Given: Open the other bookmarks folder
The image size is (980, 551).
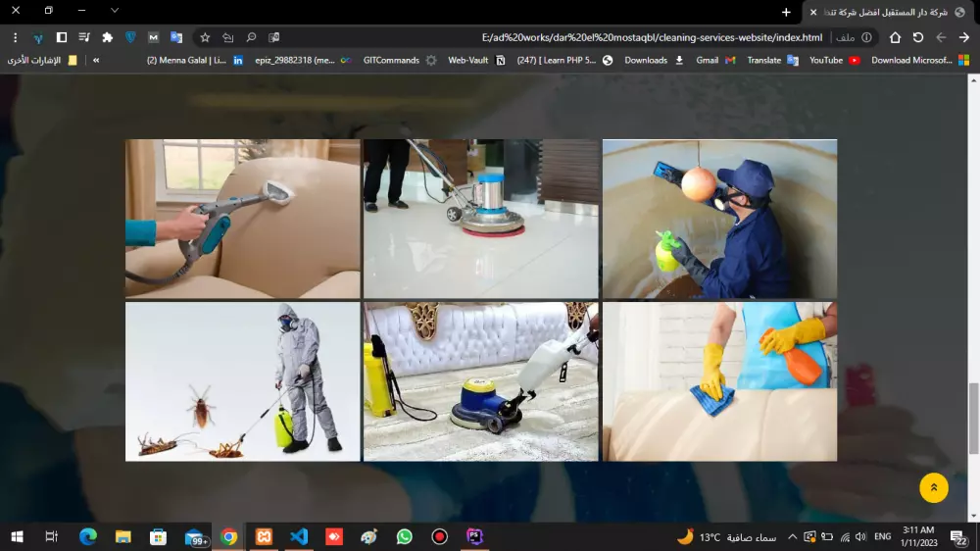Looking at the screenshot, I should (x=42, y=60).
